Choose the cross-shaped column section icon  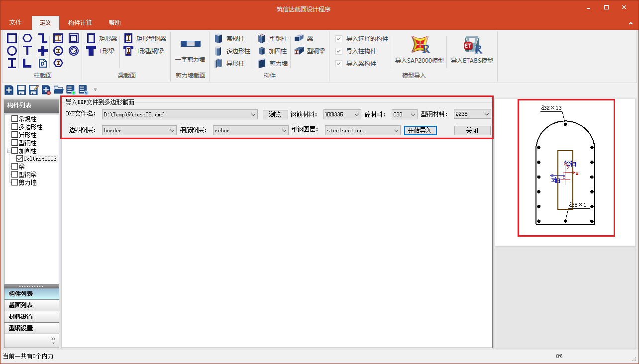pos(43,51)
